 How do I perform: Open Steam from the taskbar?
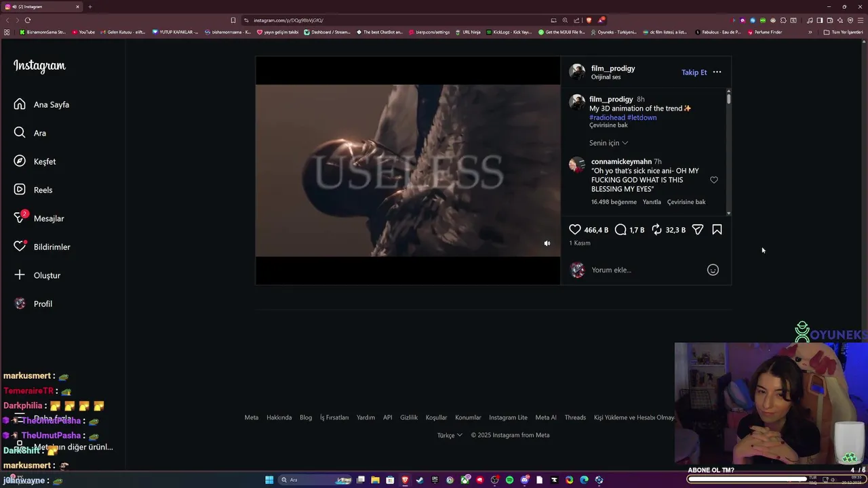[420, 480]
